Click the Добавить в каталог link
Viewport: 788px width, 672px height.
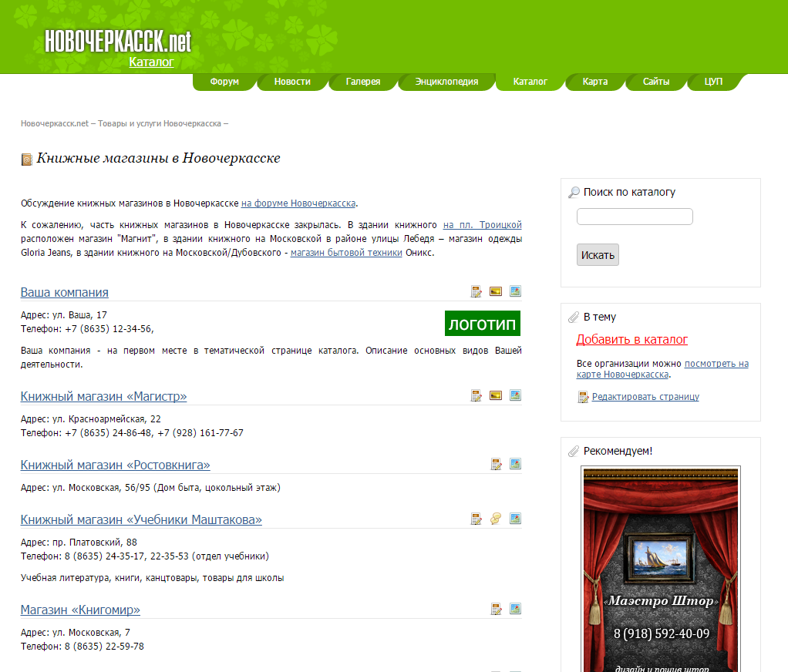[631, 339]
